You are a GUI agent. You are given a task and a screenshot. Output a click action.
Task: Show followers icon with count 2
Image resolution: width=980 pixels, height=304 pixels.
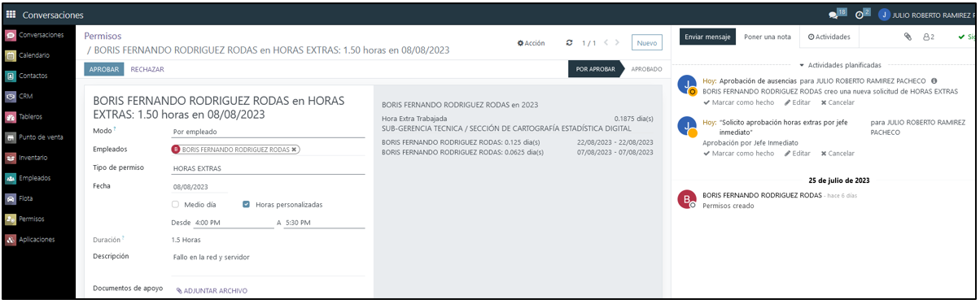(x=928, y=37)
